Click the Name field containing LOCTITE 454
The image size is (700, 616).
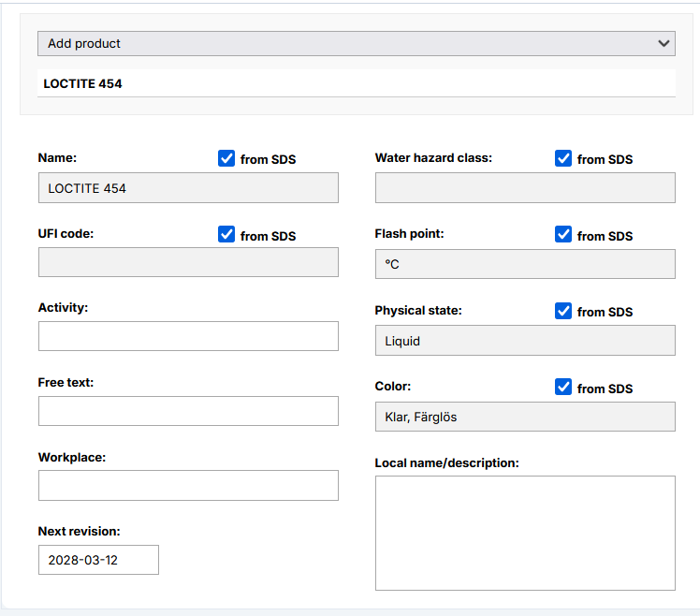coord(188,187)
